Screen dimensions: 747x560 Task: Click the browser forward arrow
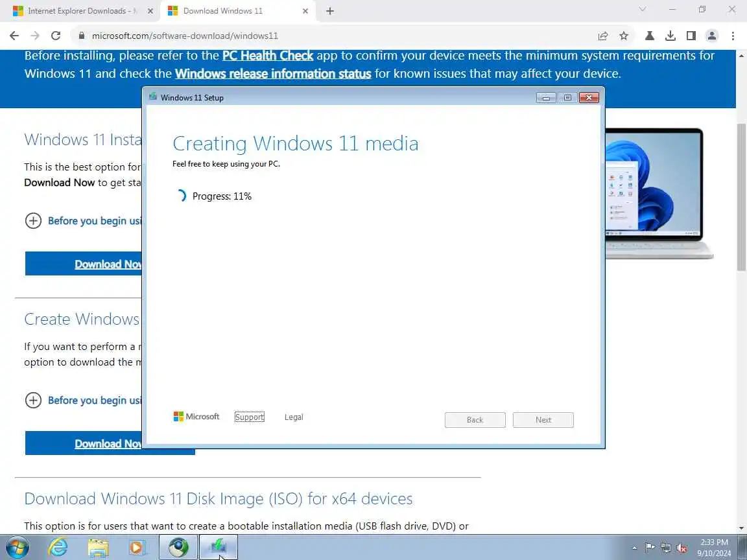coord(35,36)
